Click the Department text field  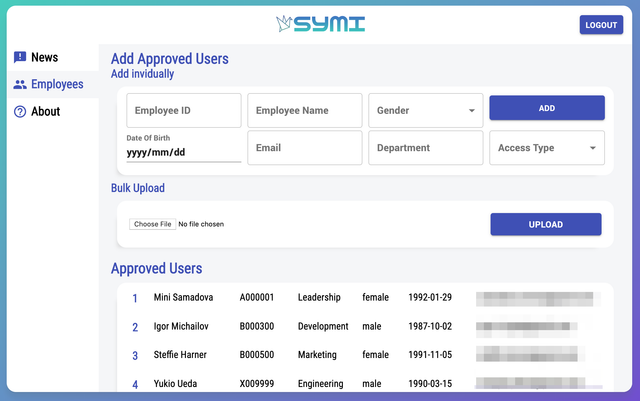[x=426, y=148]
